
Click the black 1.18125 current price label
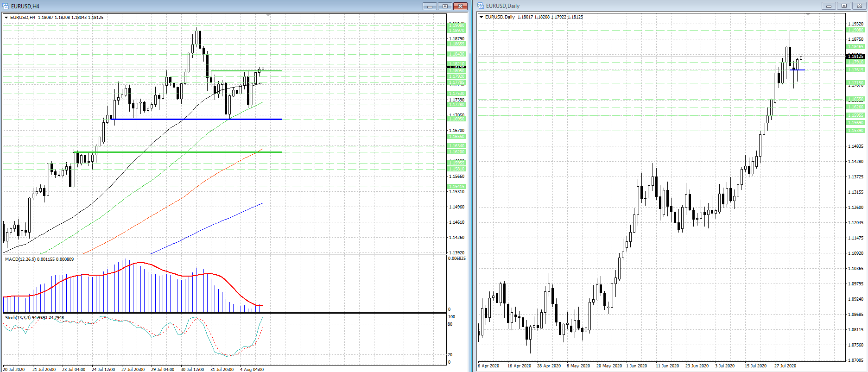click(855, 56)
